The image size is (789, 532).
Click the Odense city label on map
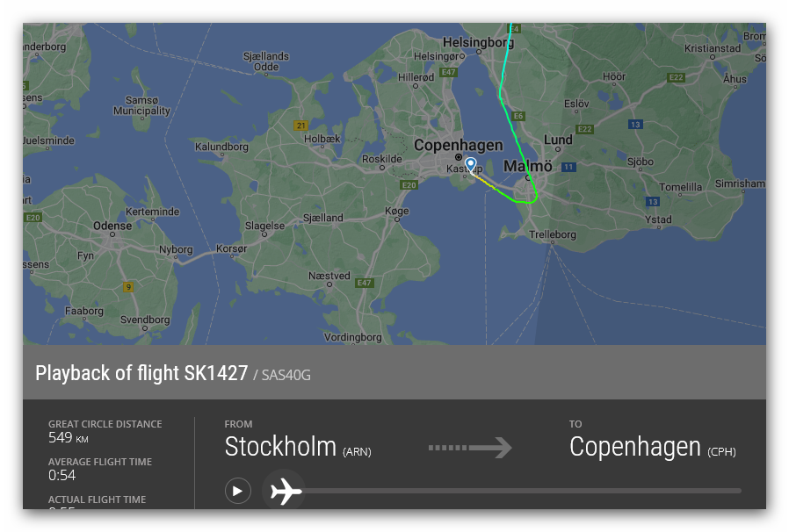point(112,226)
